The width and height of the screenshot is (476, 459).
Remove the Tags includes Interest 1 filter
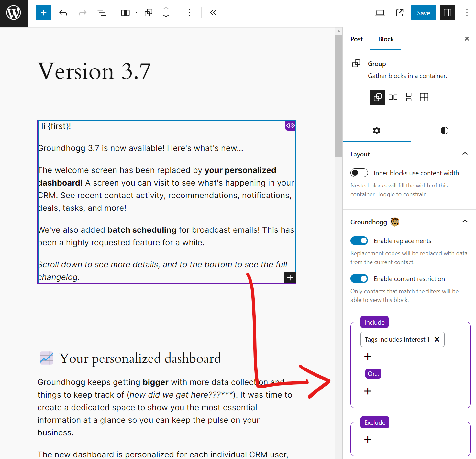[437, 339]
